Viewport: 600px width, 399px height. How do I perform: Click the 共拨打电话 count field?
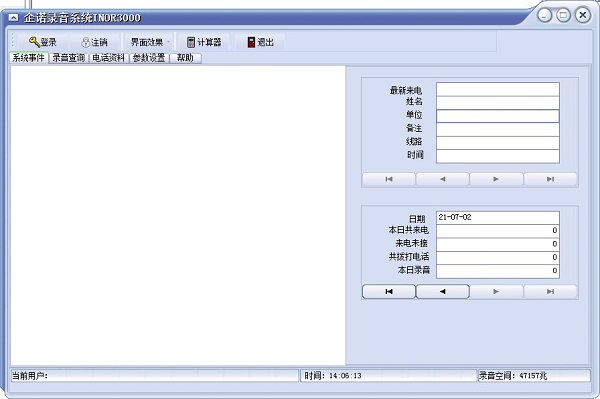tap(498, 258)
